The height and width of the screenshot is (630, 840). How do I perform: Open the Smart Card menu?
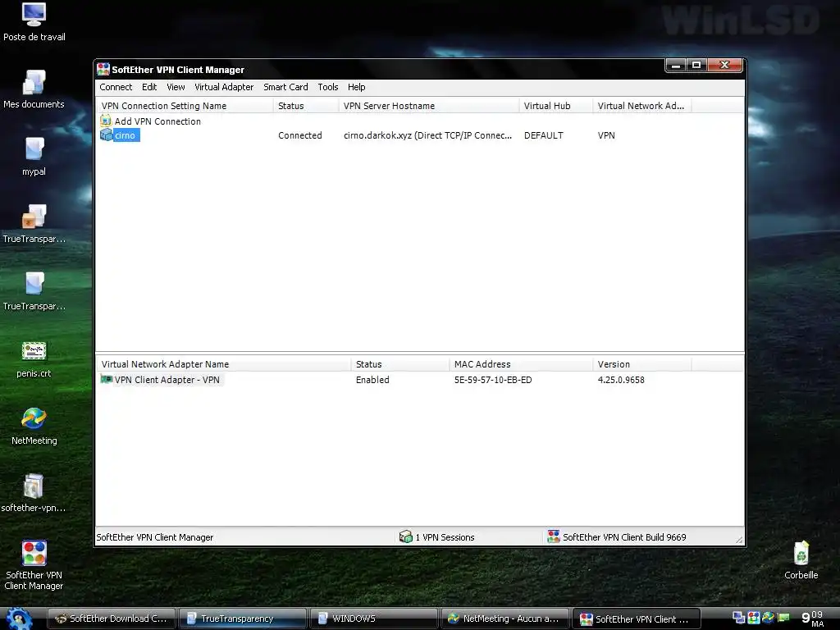(285, 87)
